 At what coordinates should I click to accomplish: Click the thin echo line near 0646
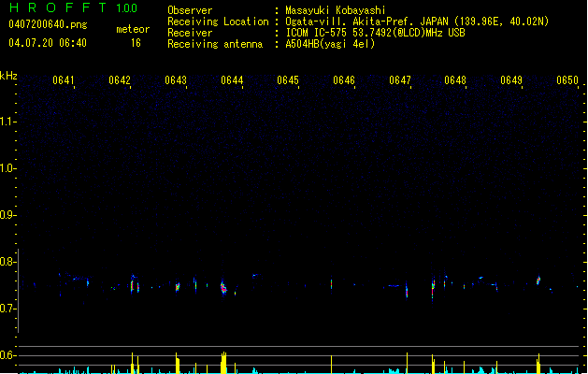(331, 283)
